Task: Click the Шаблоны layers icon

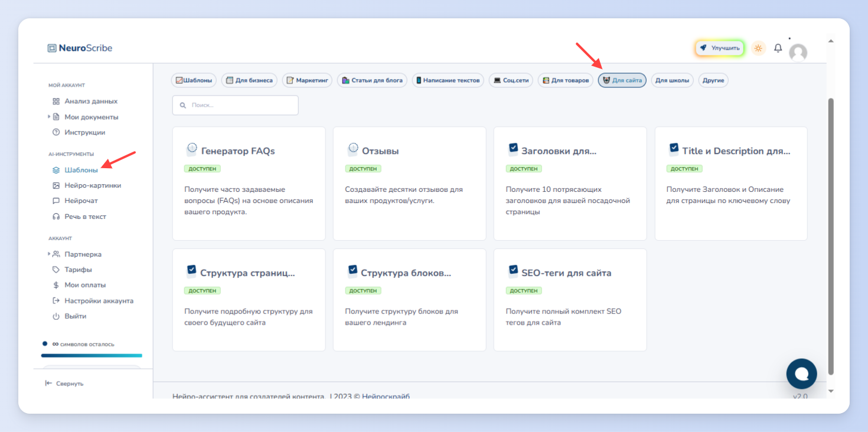Action: pos(56,170)
